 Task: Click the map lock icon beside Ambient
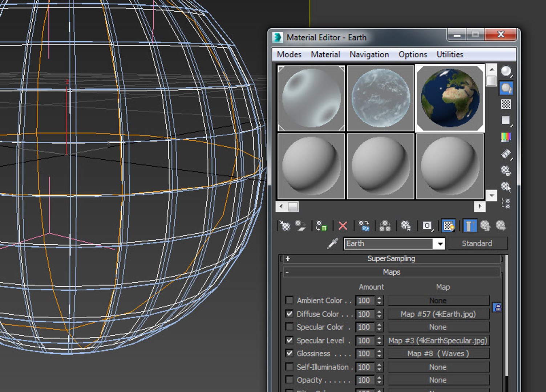(497, 307)
